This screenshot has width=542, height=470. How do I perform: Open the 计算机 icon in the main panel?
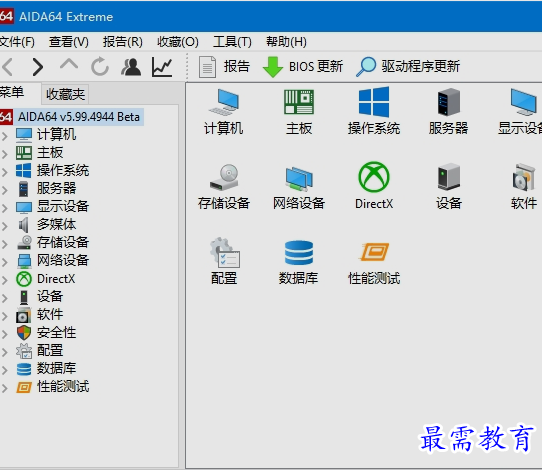point(224,111)
